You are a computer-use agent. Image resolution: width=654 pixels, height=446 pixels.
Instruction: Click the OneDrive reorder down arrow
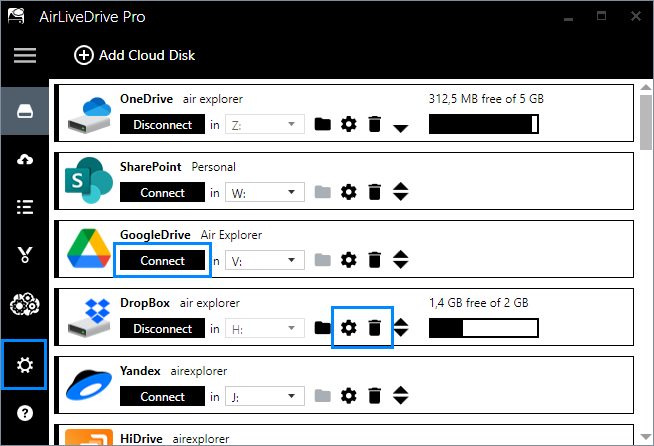pos(400,128)
